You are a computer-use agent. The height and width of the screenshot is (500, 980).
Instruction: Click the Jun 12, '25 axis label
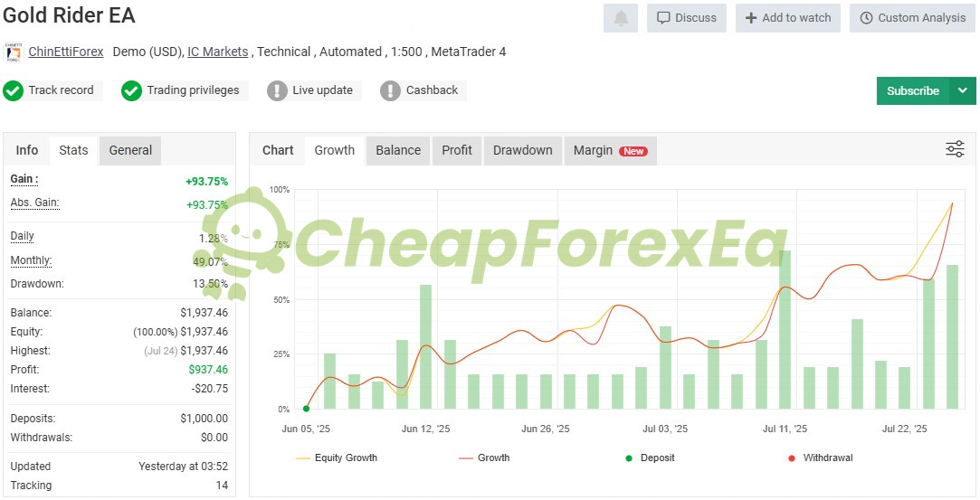tap(425, 429)
